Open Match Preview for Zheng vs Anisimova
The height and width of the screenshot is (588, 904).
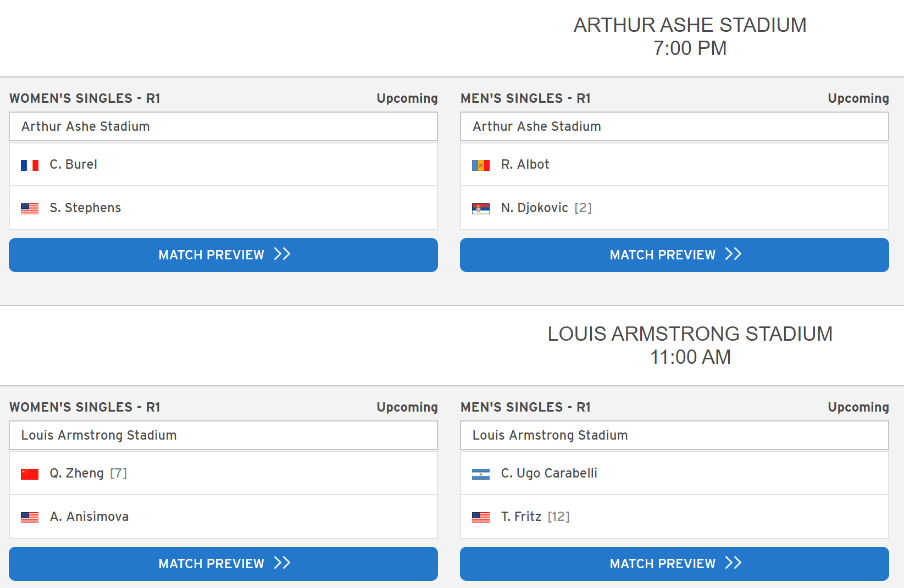(x=223, y=564)
